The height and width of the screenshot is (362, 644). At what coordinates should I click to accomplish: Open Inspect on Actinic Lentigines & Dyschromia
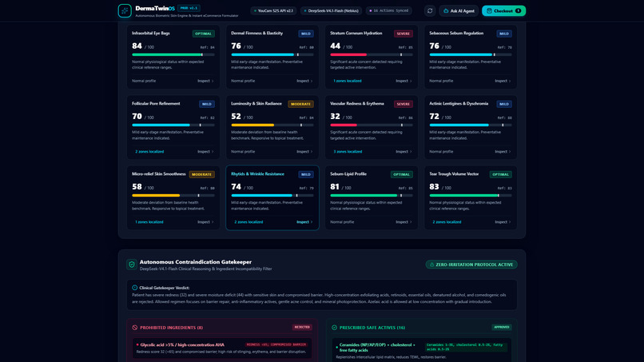click(x=503, y=152)
